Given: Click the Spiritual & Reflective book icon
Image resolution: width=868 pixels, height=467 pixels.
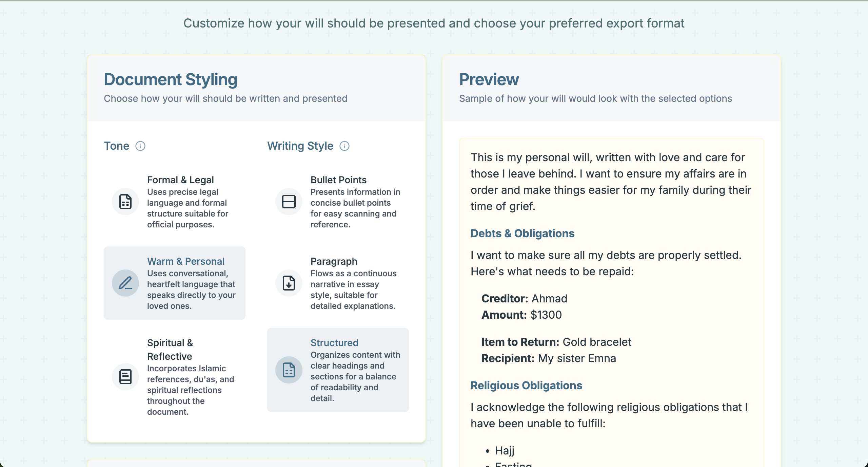Looking at the screenshot, I should pos(125,377).
